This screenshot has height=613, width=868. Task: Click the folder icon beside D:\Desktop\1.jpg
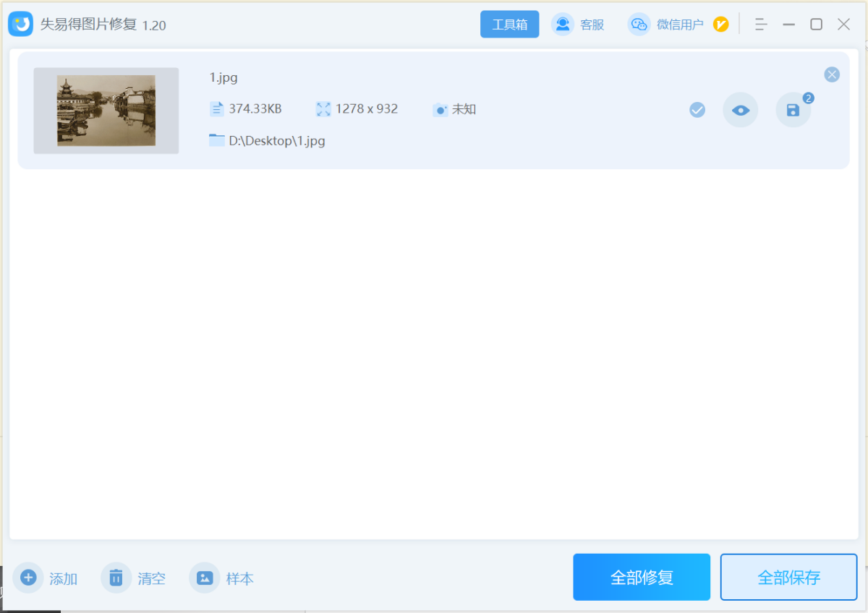point(217,140)
